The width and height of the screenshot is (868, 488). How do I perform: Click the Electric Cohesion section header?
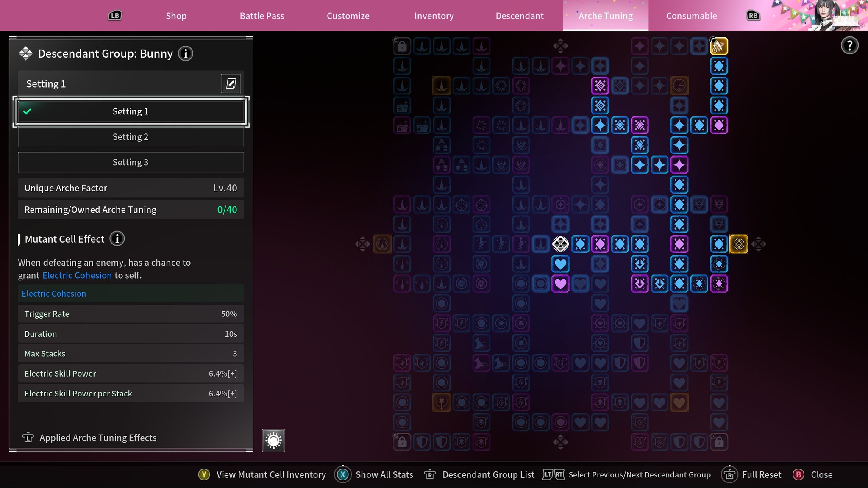tap(131, 294)
